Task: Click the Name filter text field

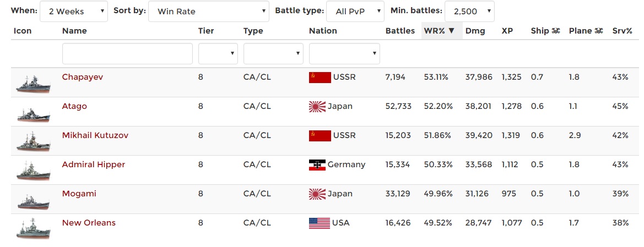Action: pyautogui.click(x=127, y=54)
